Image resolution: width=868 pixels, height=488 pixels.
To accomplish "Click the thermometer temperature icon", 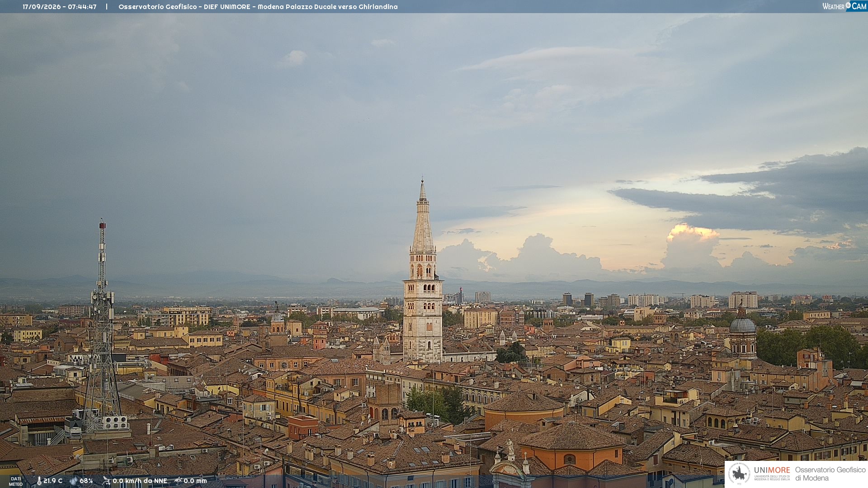I will coord(39,481).
